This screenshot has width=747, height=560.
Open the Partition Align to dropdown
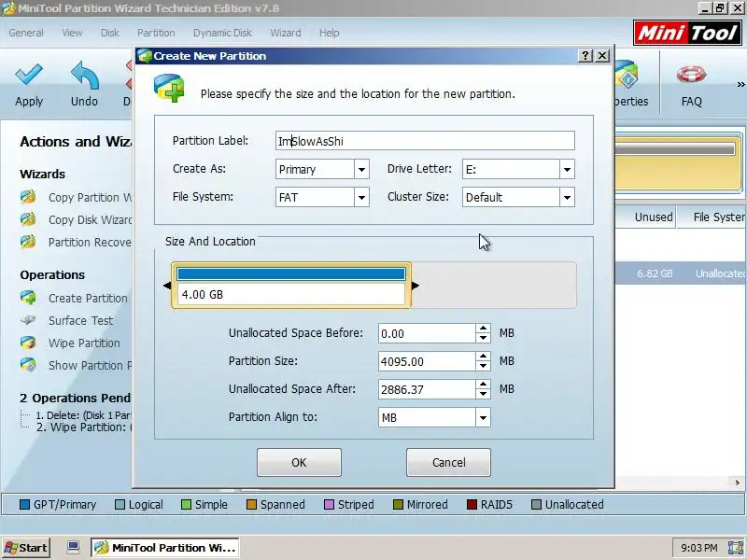point(483,417)
